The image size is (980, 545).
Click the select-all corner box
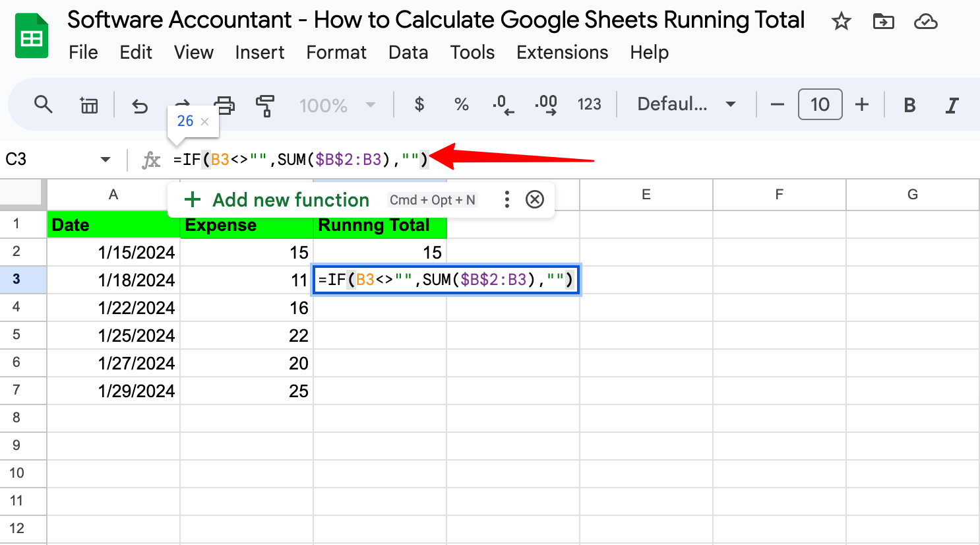tap(23, 195)
